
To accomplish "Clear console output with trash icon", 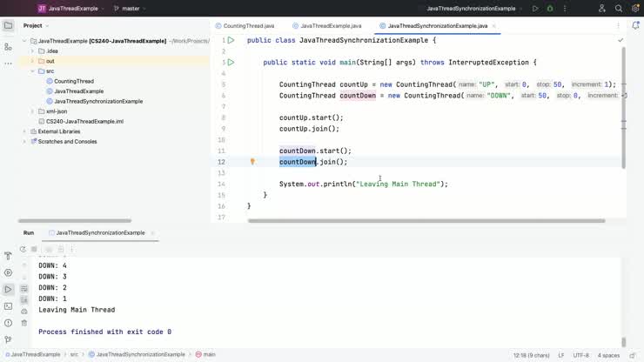I will click(24, 323).
